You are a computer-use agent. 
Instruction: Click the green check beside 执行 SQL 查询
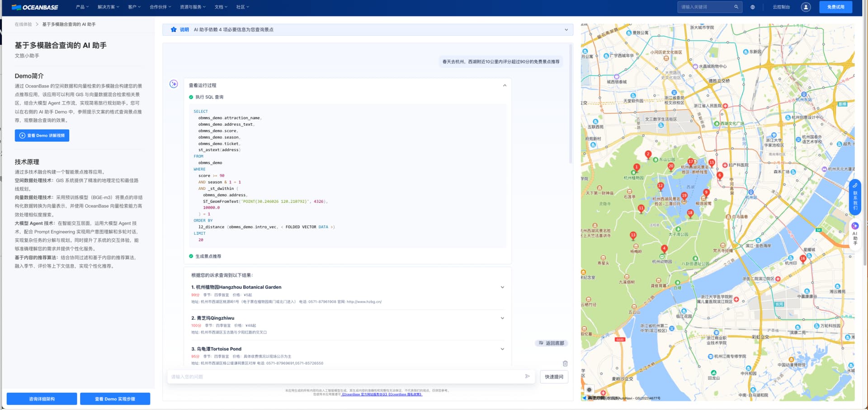(x=191, y=97)
